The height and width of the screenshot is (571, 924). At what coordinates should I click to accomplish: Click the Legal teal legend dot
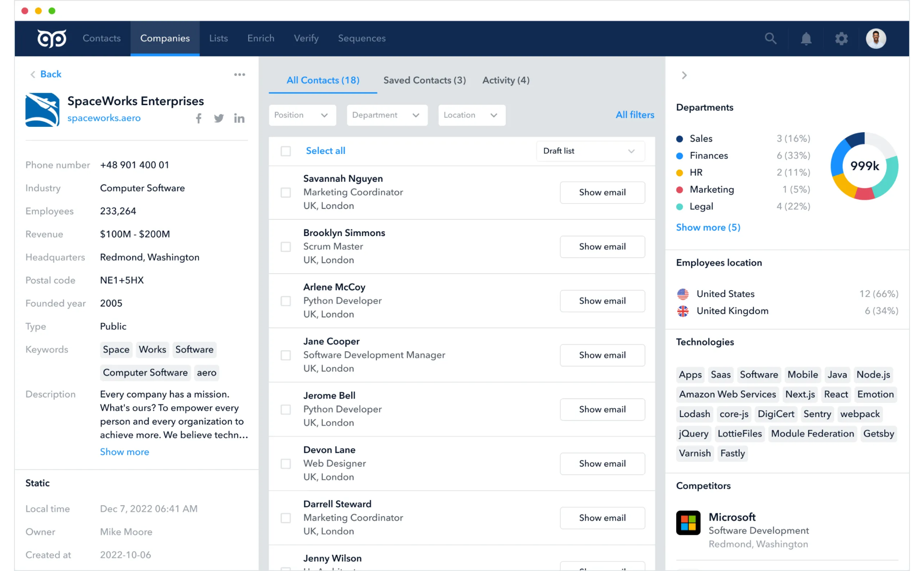tap(679, 207)
